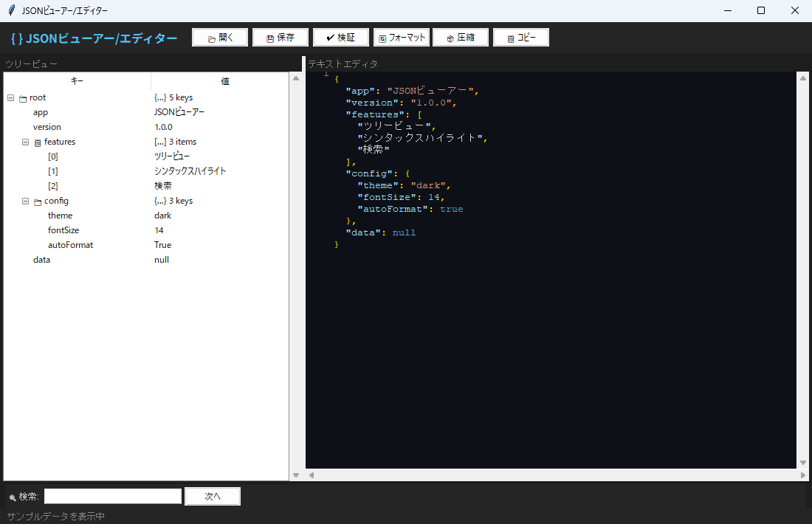Click the テキストエディタ panel label

[343, 64]
